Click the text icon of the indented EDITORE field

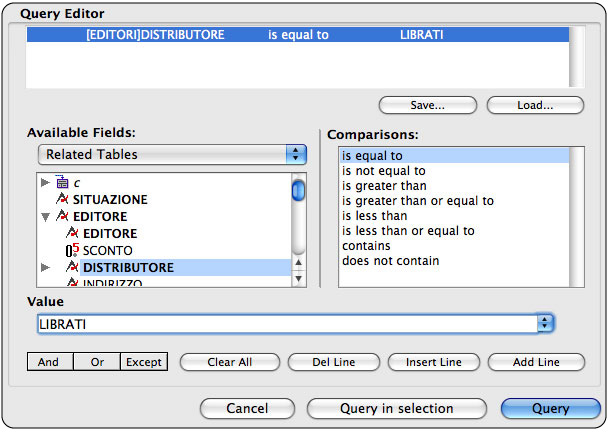coord(72,233)
